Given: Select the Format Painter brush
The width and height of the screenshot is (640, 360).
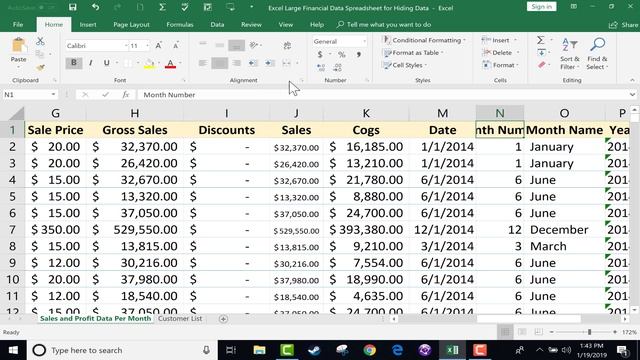Looking at the screenshot, I should [x=40, y=68].
